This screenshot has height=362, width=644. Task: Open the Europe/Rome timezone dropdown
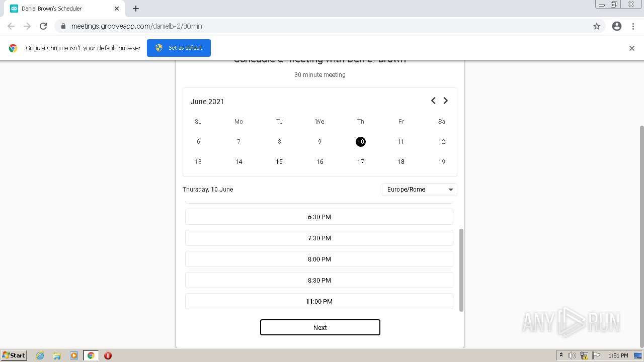419,190
